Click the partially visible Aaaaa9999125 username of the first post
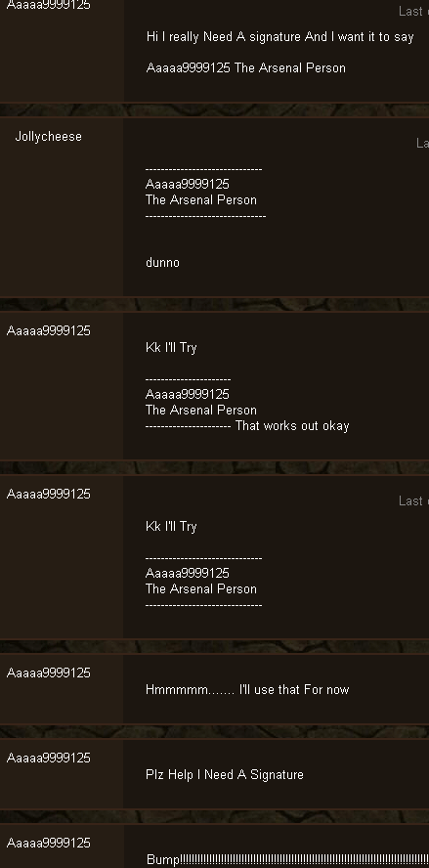 point(49,5)
